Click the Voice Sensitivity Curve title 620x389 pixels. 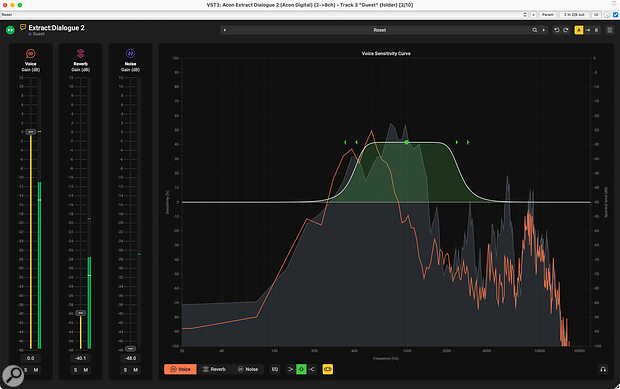[x=386, y=53]
